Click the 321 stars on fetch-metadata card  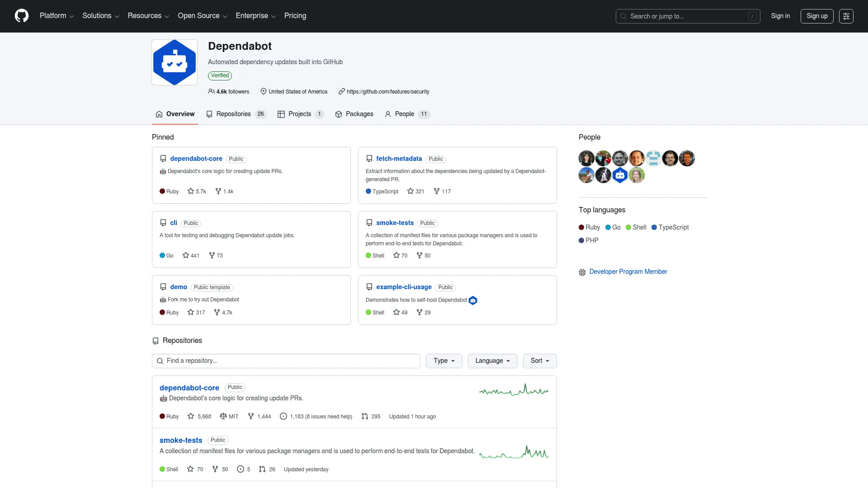pyautogui.click(x=415, y=191)
